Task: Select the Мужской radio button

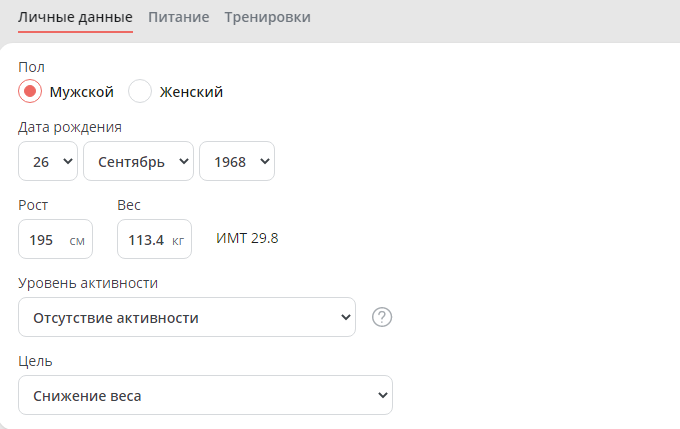Action: tap(30, 92)
